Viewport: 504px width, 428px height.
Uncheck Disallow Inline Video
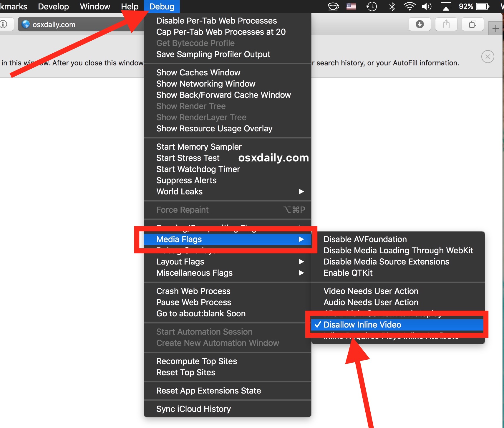click(362, 325)
